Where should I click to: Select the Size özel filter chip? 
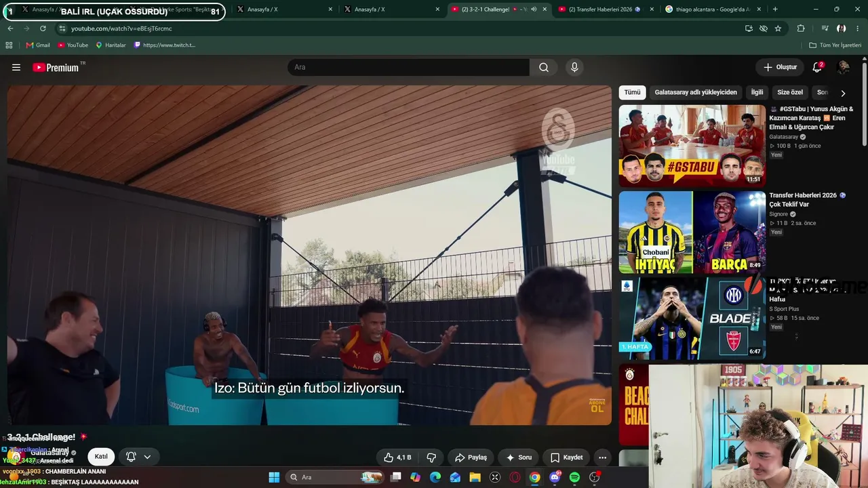point(790,92)
